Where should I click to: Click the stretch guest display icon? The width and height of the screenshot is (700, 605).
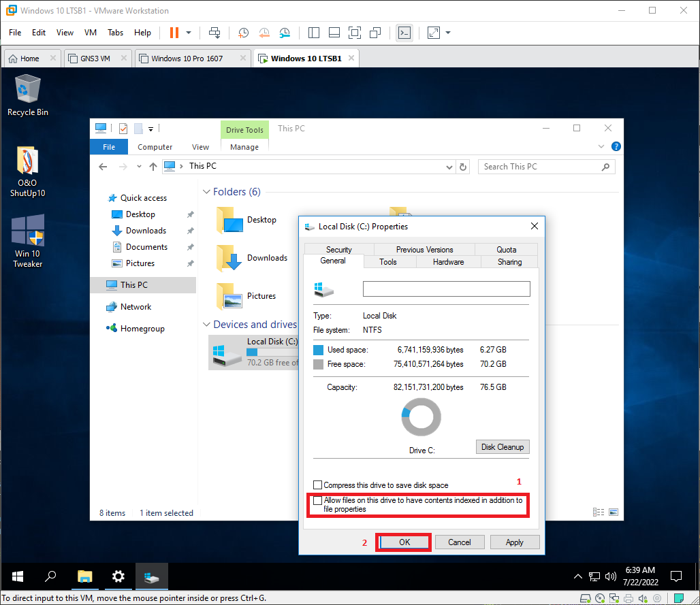tap(434, 33)
